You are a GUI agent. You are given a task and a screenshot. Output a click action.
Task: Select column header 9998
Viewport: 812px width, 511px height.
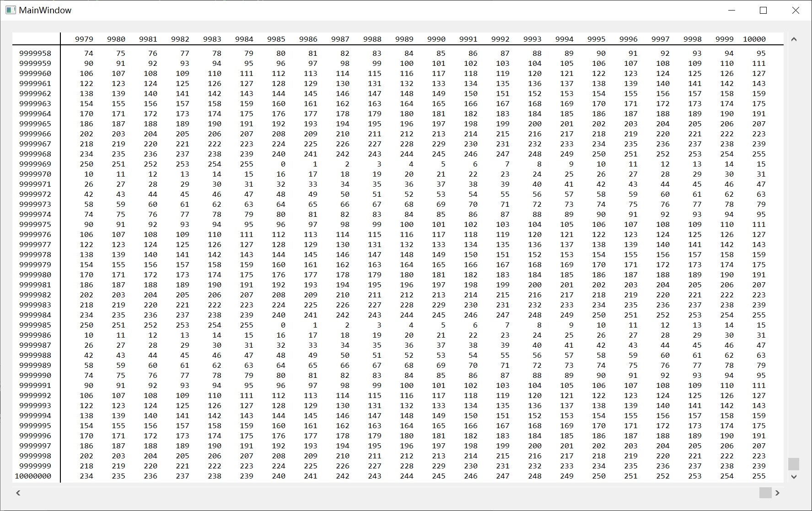693,39
